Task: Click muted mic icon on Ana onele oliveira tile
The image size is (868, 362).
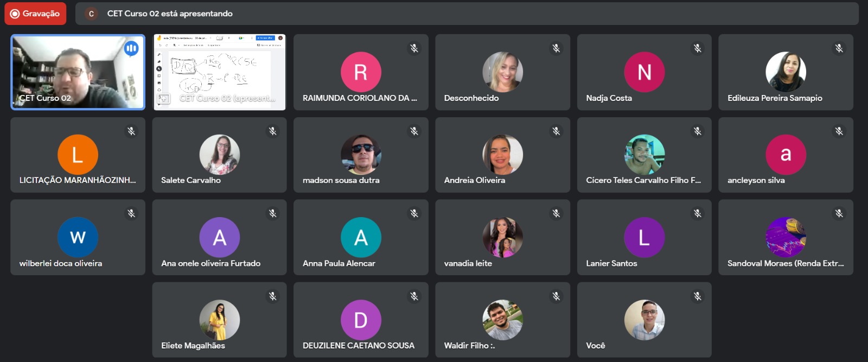Action: point(273,213)
